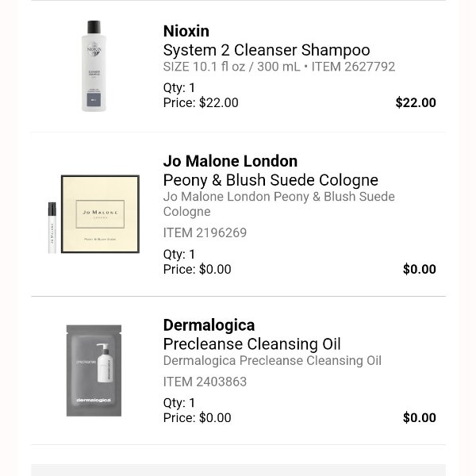Open the Nioxin brand link
Image resolution: width=476 pixels, height=476 pixels.
(x=186, y=32)
